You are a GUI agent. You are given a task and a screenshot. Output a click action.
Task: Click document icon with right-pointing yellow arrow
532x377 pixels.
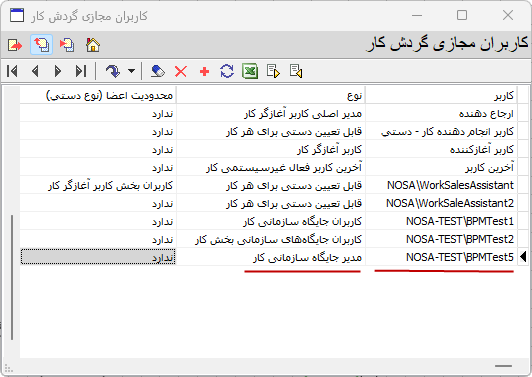point(273,71)
